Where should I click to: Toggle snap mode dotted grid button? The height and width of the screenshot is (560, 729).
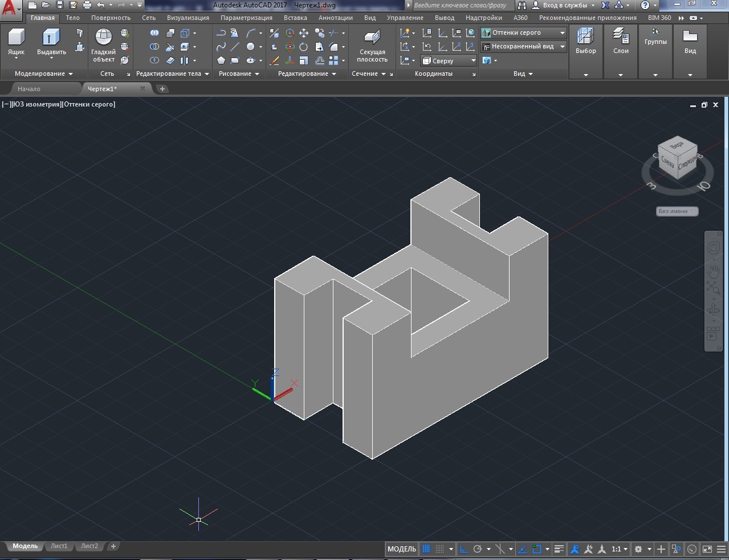coord(440,549)
